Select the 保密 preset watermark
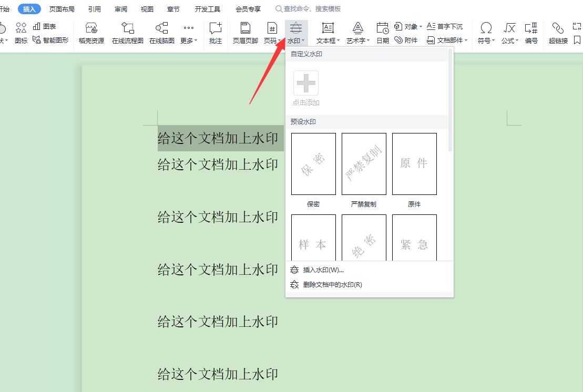 click(313, 163)
